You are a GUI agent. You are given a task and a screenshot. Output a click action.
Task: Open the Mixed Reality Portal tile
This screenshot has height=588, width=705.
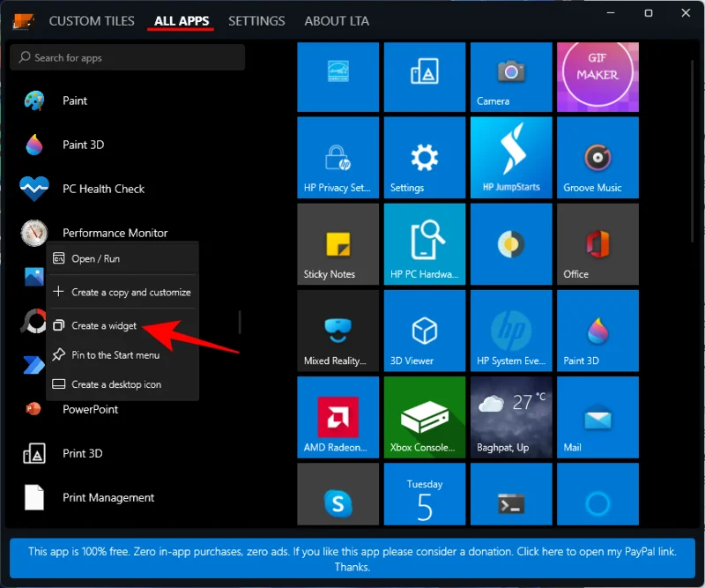[x=337, y=331]
